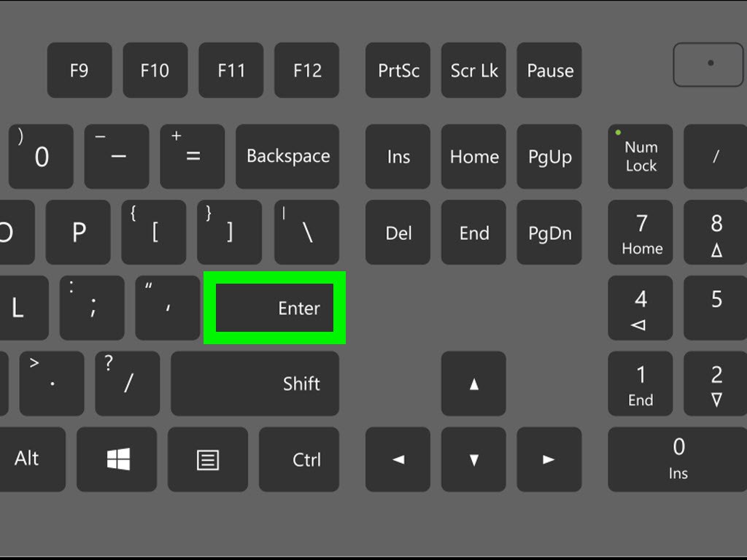The image size is (747, 560).
Task: Click the left arrow key
Action: pos(398,459)
